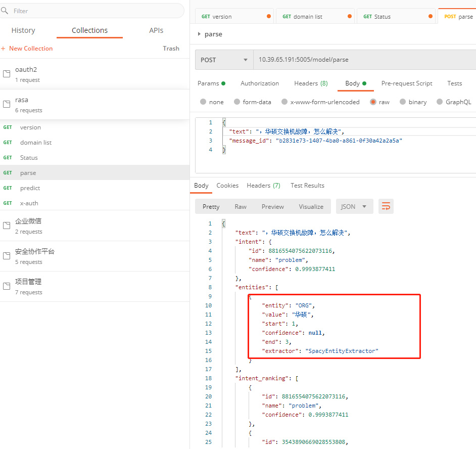476x449 pixels.
Task: Click the unsaved dot on the POST parse tab
Action: 473,16
